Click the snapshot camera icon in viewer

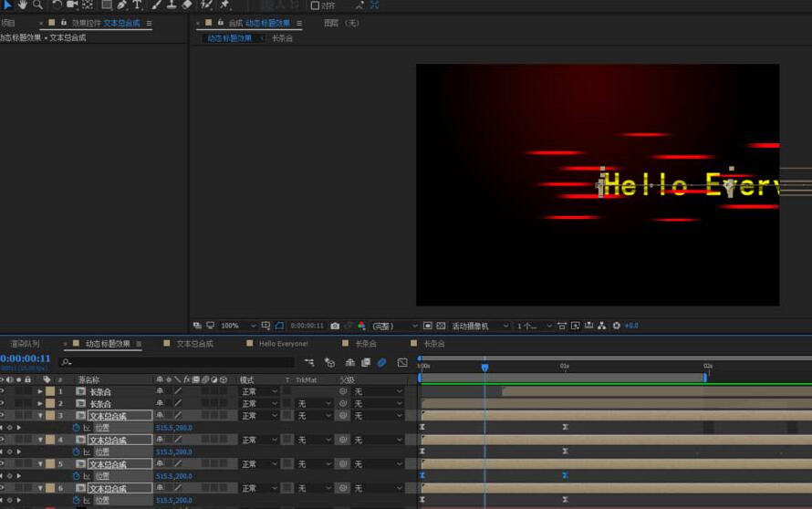pyautogui.click(x=335, y=326)
